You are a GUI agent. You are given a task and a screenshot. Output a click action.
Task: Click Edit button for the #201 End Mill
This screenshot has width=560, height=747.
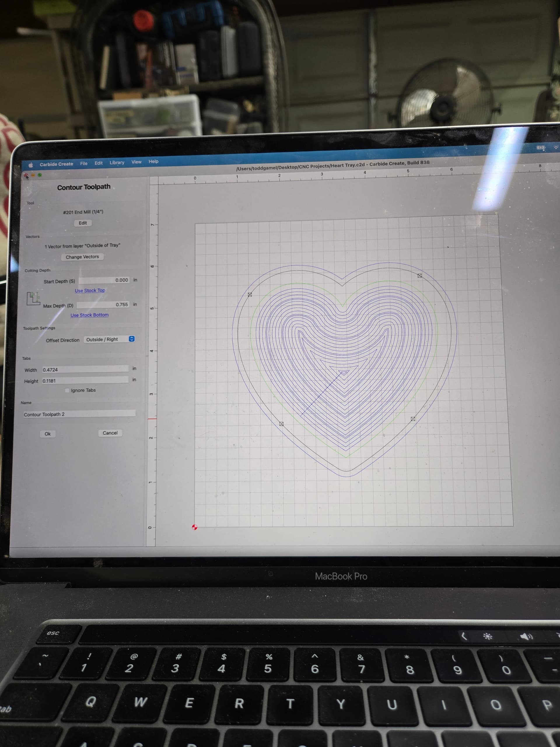tap(83, 223)
